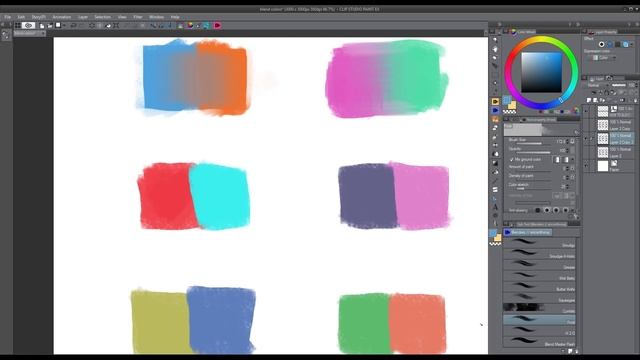
Task: Toggle the Mix ground color checkbox
Action: point(512,159)
